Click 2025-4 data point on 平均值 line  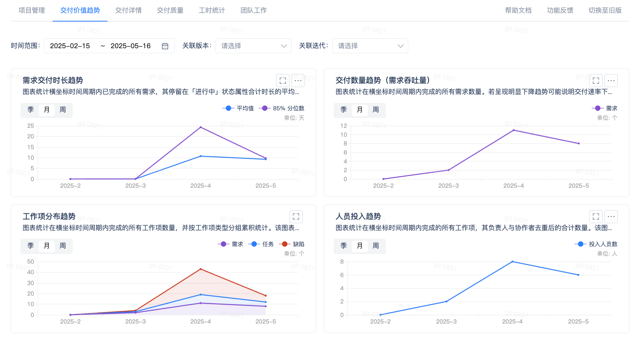(201, 156)
